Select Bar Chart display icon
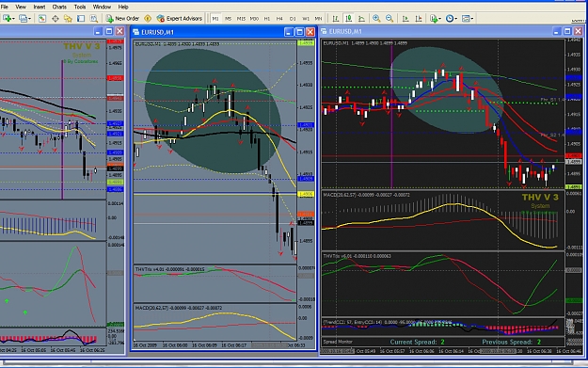588x368 pixels. coord(336,19)
